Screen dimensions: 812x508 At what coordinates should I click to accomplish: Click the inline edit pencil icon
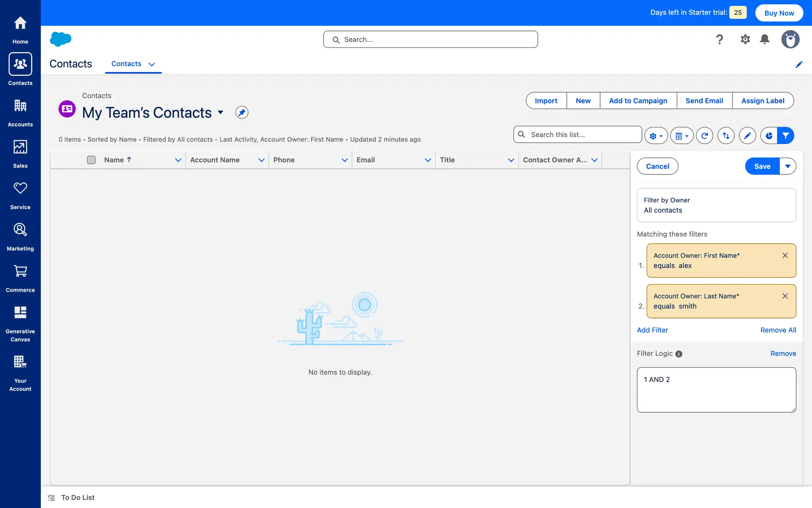747,136
